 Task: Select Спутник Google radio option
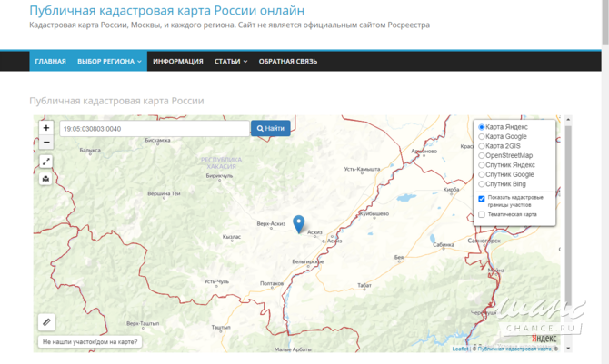pos(481,174)
